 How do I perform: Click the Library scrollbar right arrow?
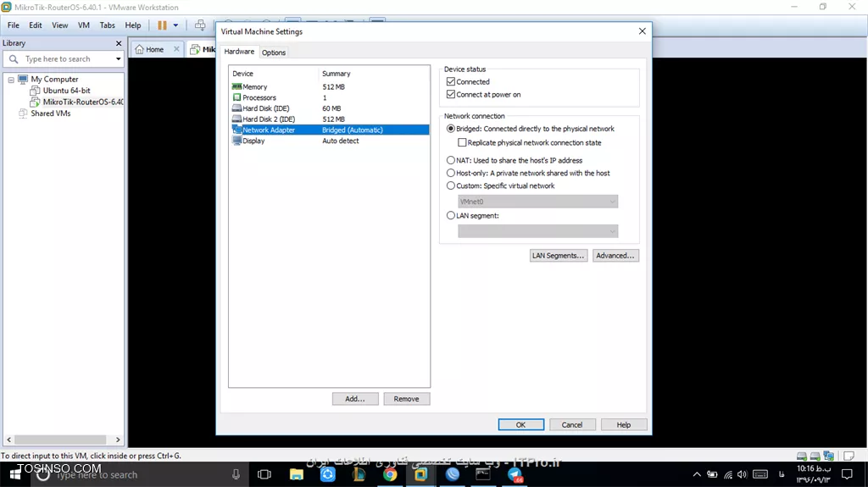(x=118, y=440)
